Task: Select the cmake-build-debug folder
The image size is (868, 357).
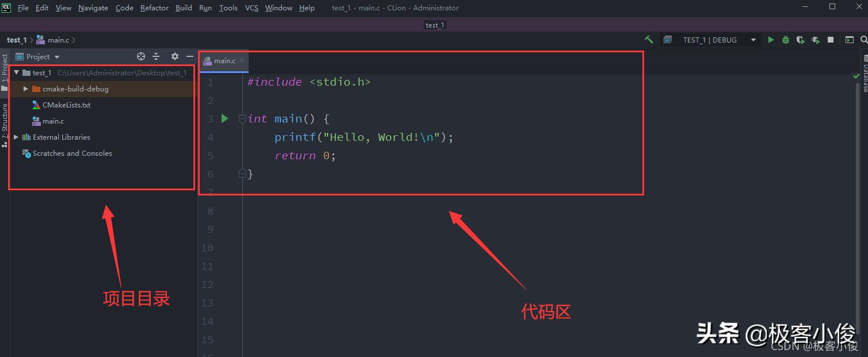Action: coord(75,89)
